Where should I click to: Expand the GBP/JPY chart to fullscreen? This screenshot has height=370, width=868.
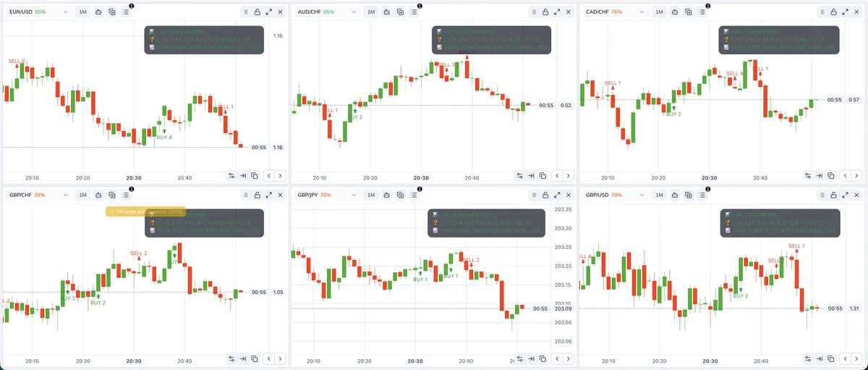point(557,195)
